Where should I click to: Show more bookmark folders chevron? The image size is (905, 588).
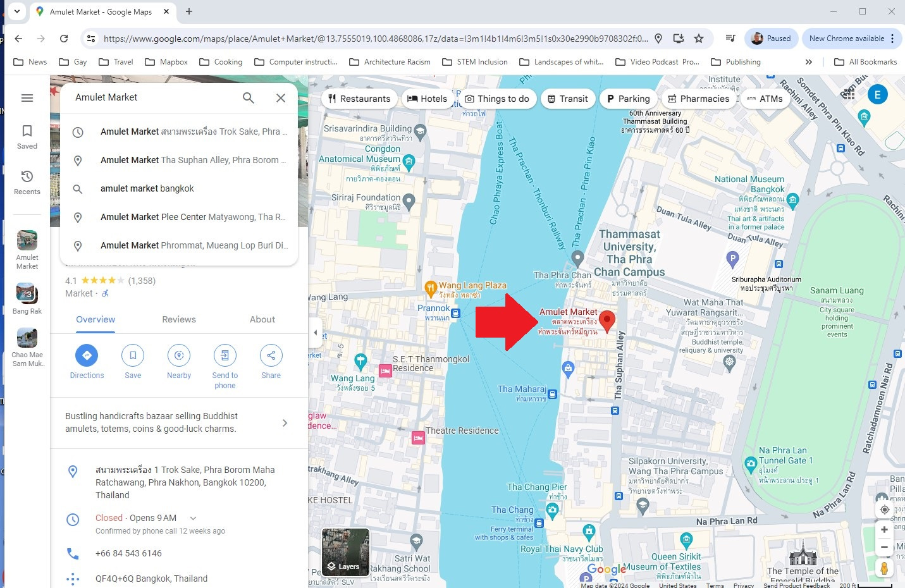tap(808, 62)
